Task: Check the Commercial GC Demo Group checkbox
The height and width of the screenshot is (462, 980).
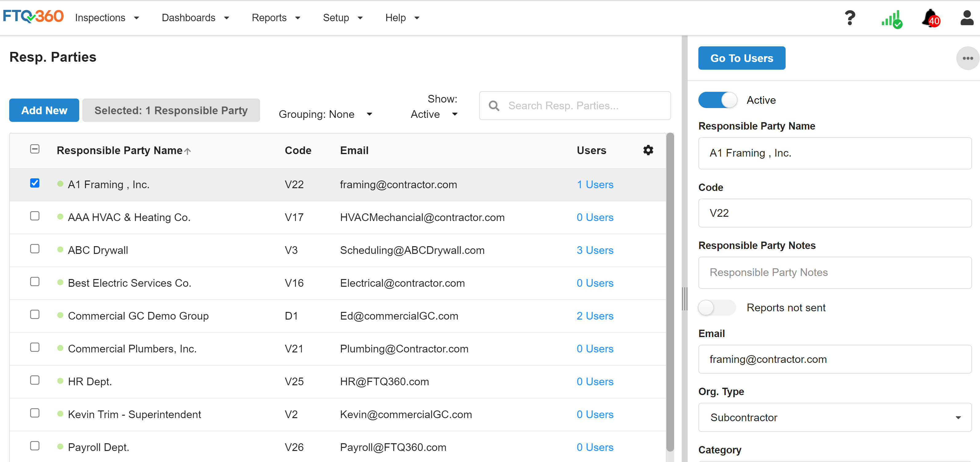Action: point(35,314)
